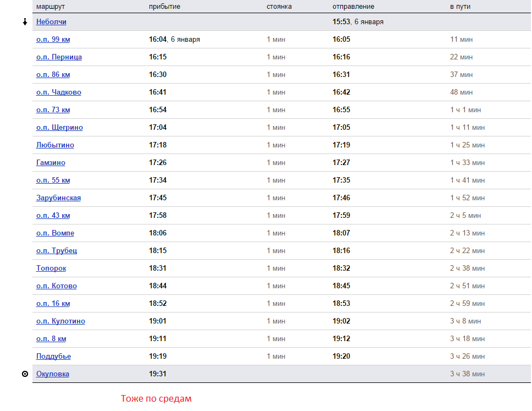
Task: Click the отправление column header
Action: coord(353,7)
